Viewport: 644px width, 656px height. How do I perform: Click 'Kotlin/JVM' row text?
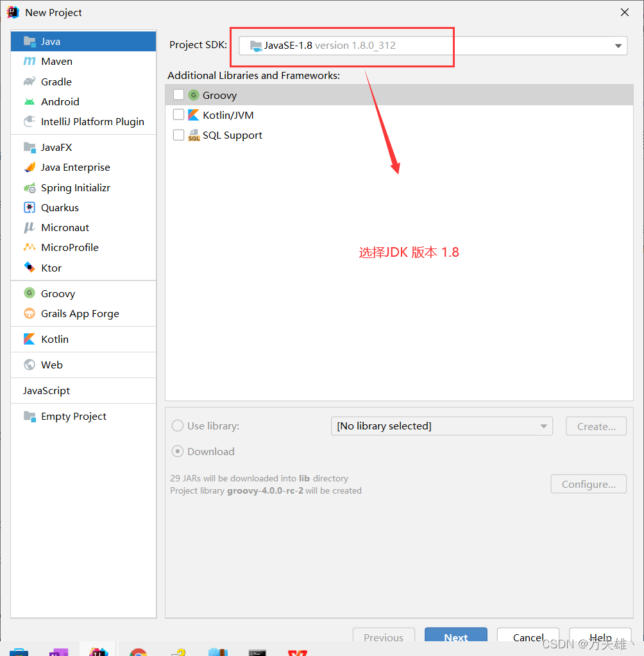(228, 115)
